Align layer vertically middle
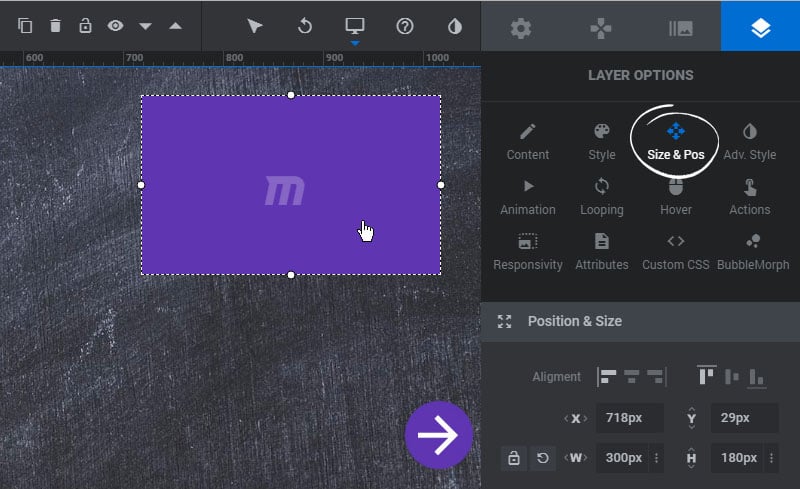The height and width of the screenshot is (489, 800). (732, 377)
